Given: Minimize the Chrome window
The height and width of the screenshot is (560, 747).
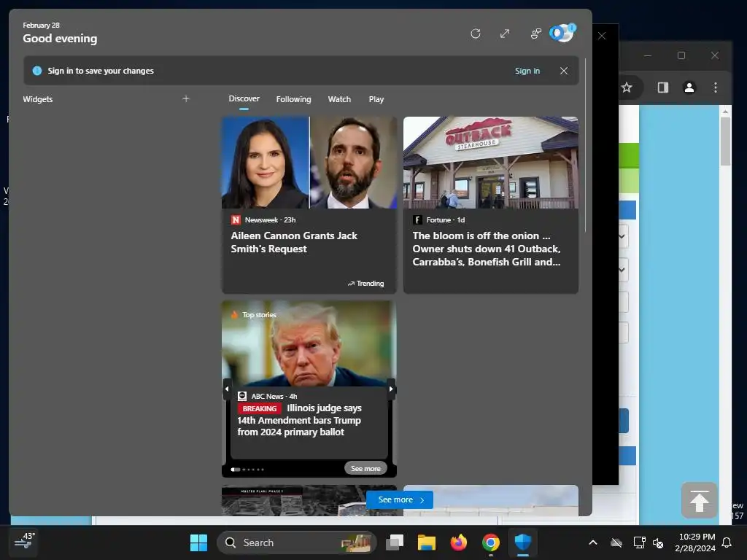Looking at the screenshot, I should point(648,55).
